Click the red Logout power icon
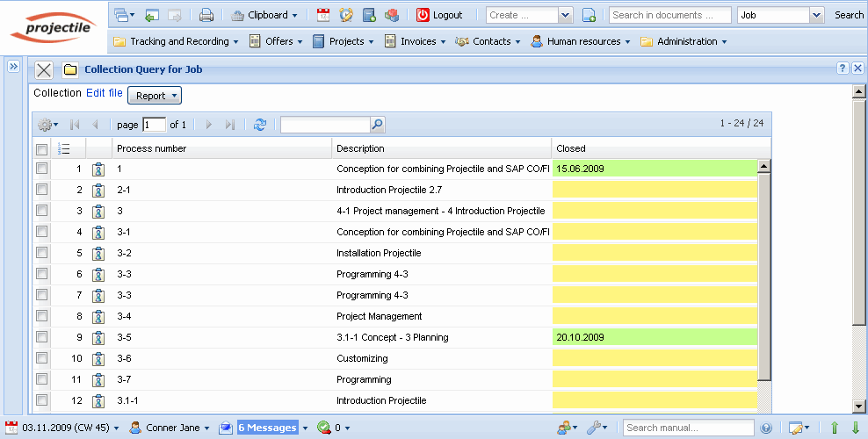 click(x=423, y=15)
